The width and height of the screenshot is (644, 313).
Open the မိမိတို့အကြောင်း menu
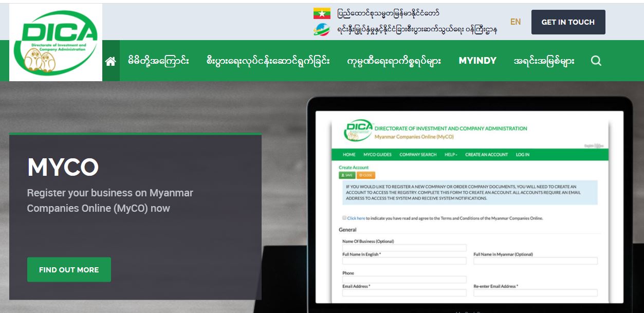(x=158, y=61)
